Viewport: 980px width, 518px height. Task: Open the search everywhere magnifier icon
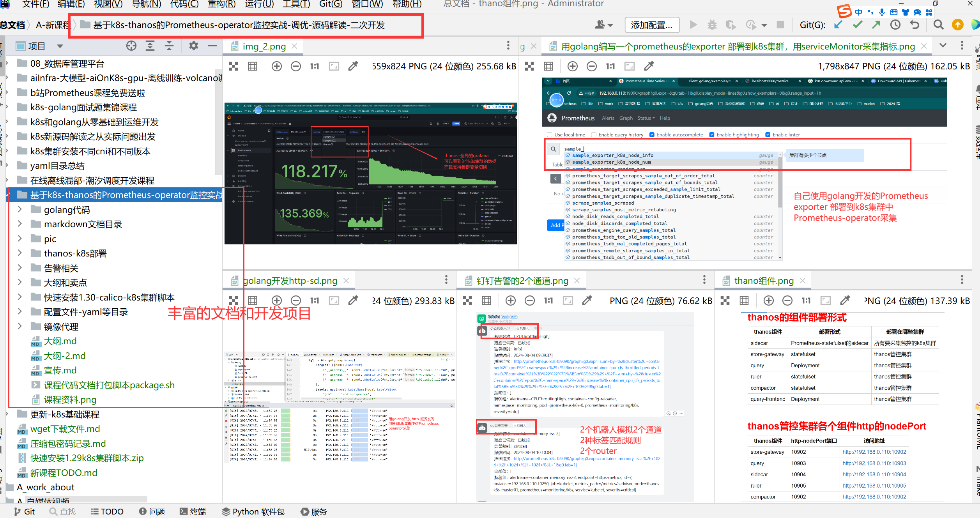(939, 25)
